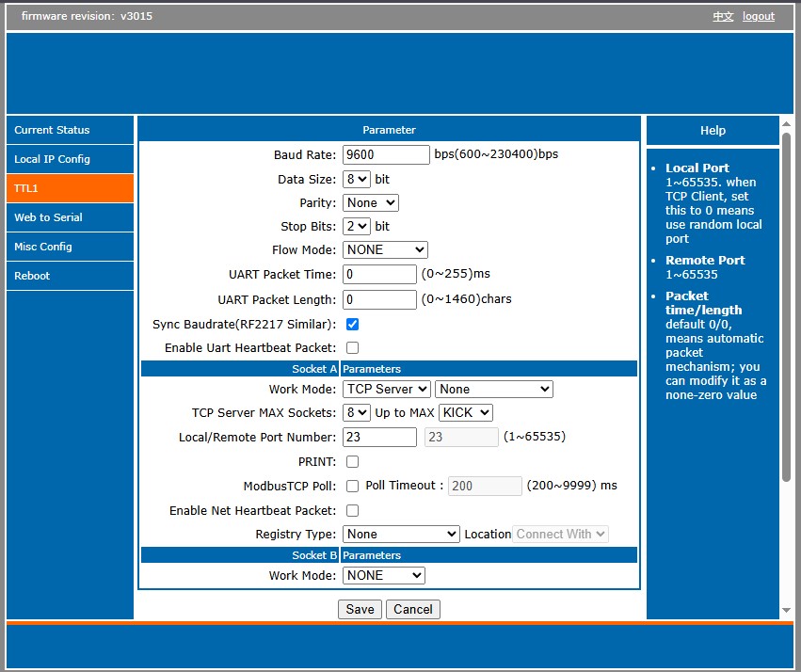
Task: Enable the PRINT checkbox
Action: tap(352, 462)
